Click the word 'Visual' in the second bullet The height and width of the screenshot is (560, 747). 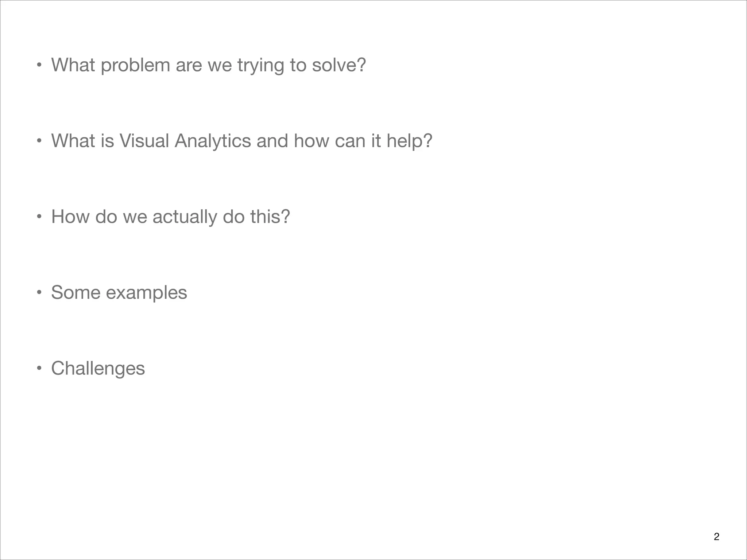point(144,141)
